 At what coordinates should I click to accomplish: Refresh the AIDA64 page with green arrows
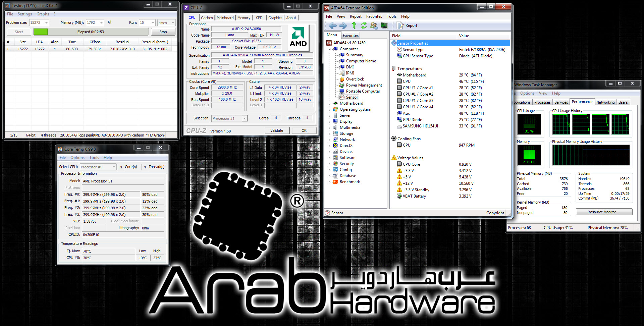tap(364, 25)
